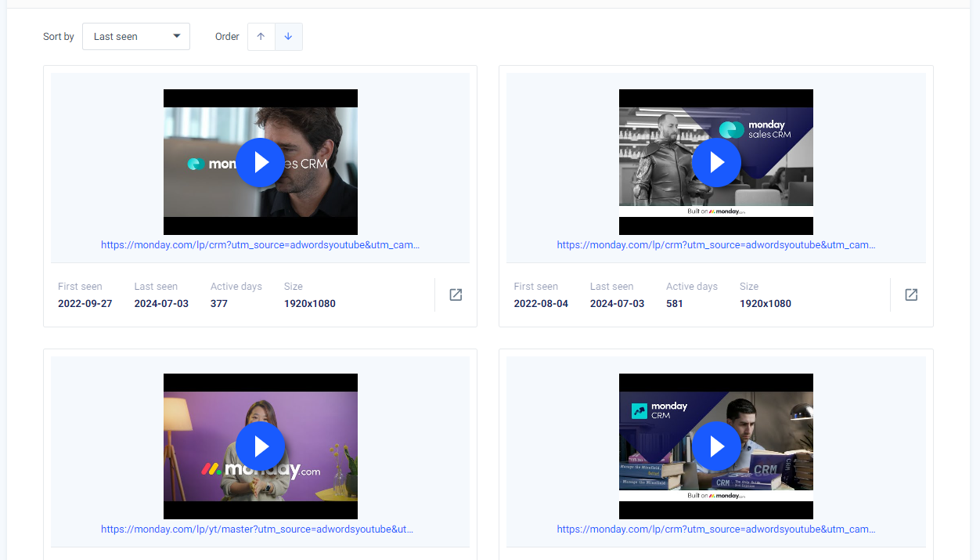Click the Order label
Screen dimensions: 980x560
click(x=227, y=37)
